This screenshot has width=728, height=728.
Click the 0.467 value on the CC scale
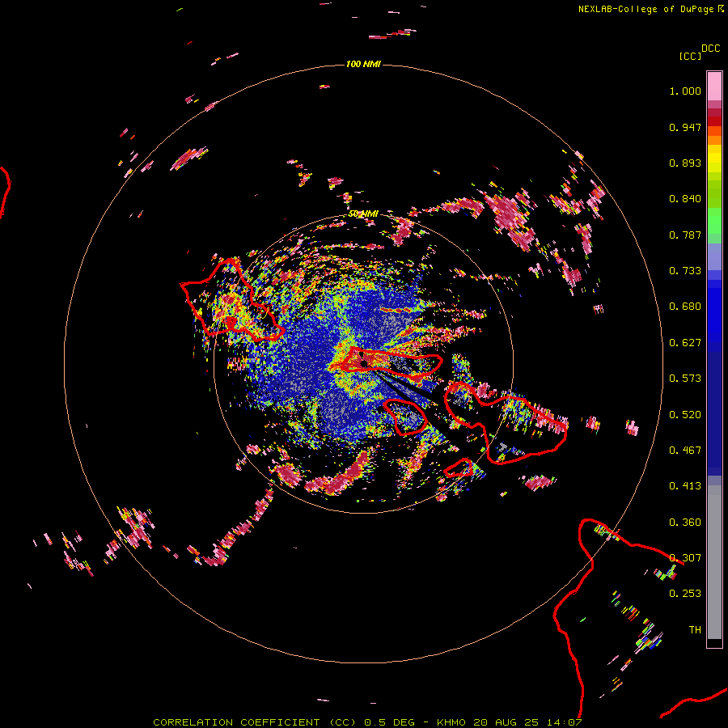685,451
